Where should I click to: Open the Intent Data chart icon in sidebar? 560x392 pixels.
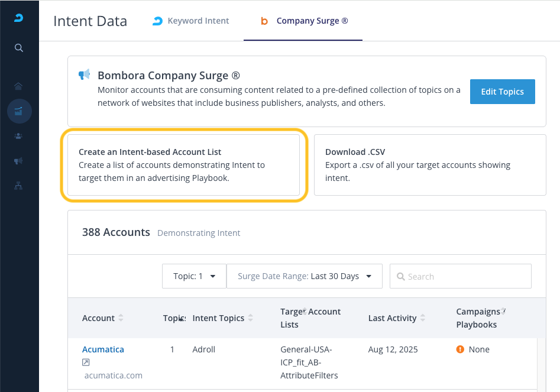click(19, 111)
